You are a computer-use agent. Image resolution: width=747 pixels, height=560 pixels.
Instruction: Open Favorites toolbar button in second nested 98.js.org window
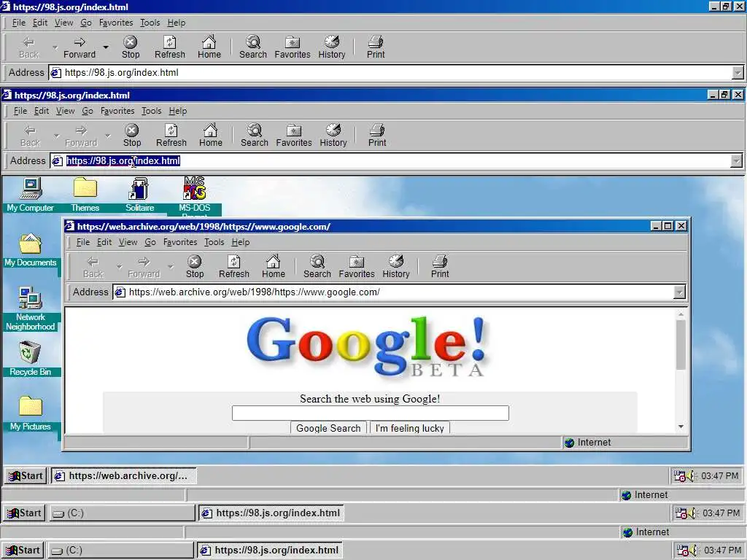pyautogui.click(x=293, y=135)
